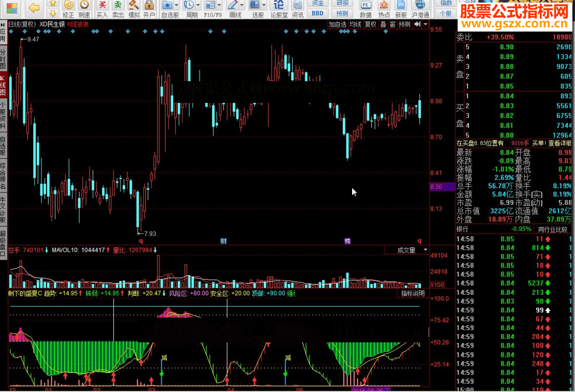
Task: Click the purple 榜 marker on chart
Action: tap(347, 241)
